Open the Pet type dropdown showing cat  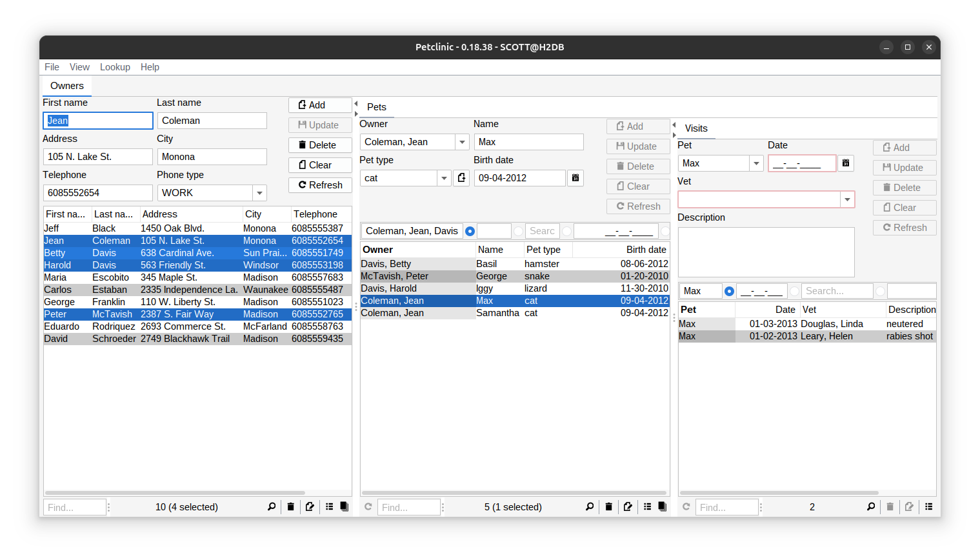444,178
